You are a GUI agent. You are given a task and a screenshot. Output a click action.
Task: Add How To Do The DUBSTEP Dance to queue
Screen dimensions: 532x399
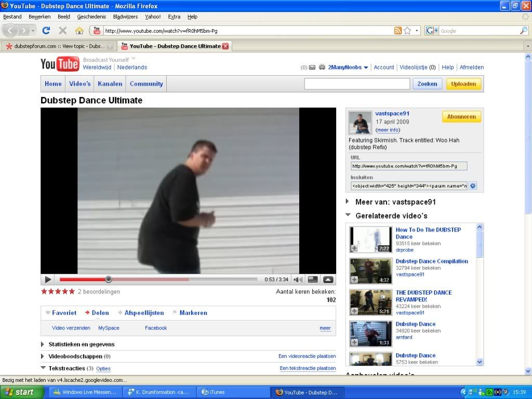[x=355, y=248]
